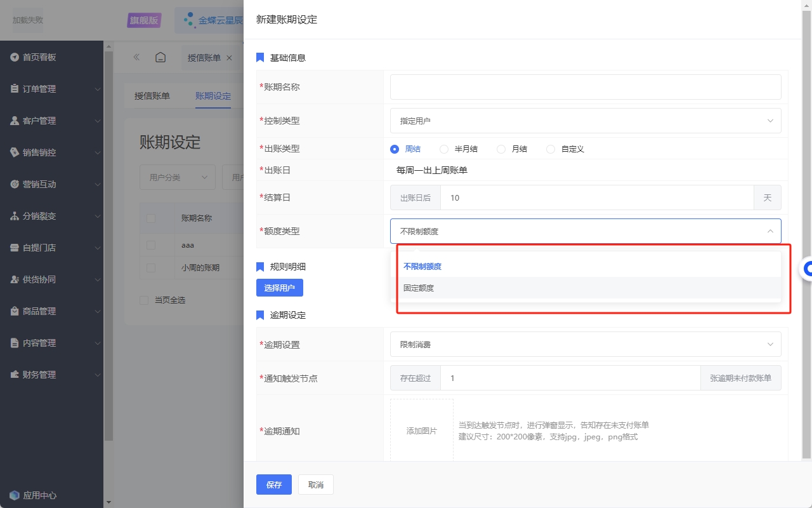Select the 自定义 radio option
812x508 pixels.
[551, 149]
